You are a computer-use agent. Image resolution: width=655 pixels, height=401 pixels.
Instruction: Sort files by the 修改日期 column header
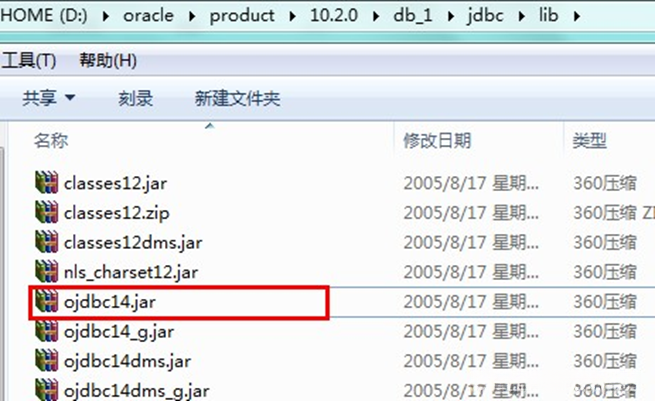pos(437,140)
